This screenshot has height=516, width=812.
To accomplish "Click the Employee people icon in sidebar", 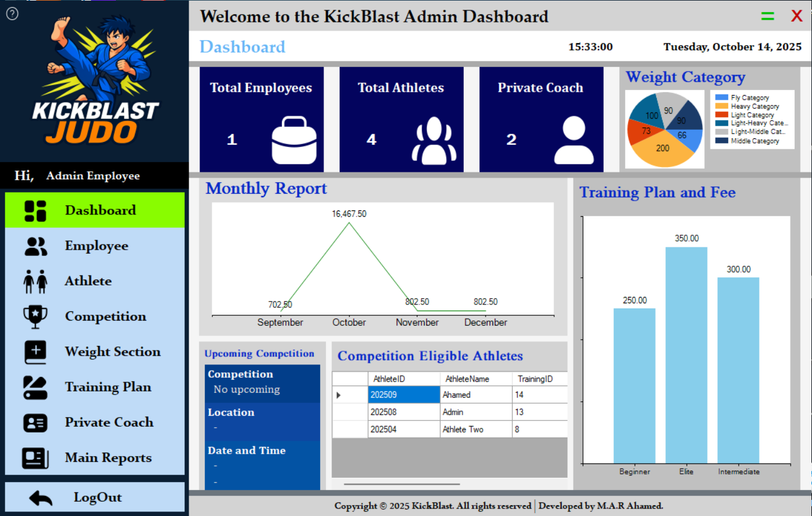I will point(36,246).
